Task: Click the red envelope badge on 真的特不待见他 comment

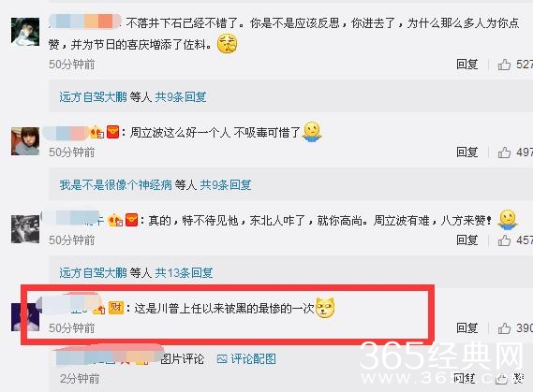Action: [131, 220]
